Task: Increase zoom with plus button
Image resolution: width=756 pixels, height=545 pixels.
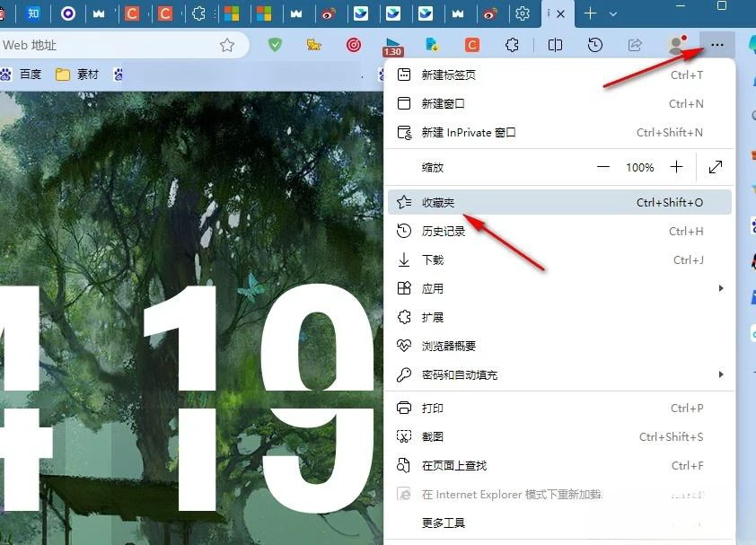Action: point(676,167)
